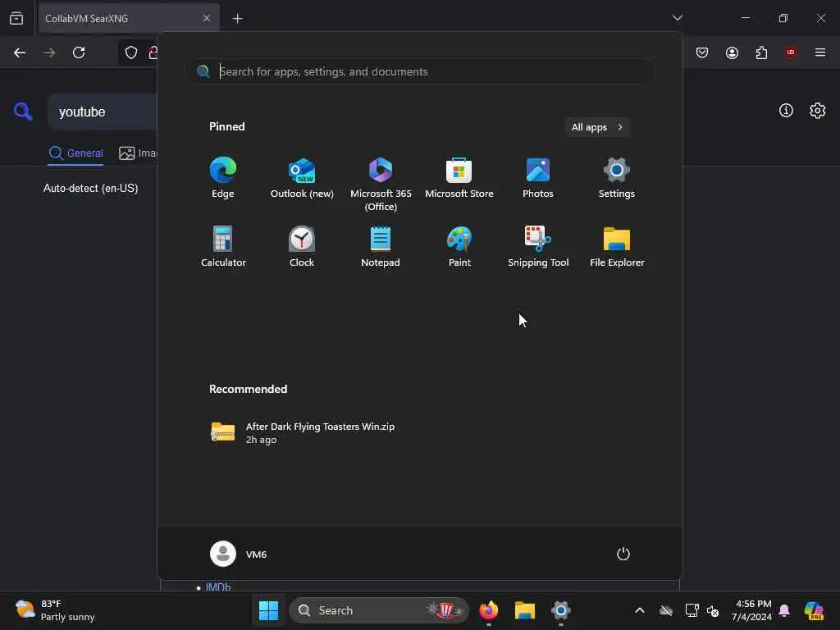Open Notepad from pinned apps
Image resolution: width=840 pixels, height=630 pixels.
coord(381,246)
